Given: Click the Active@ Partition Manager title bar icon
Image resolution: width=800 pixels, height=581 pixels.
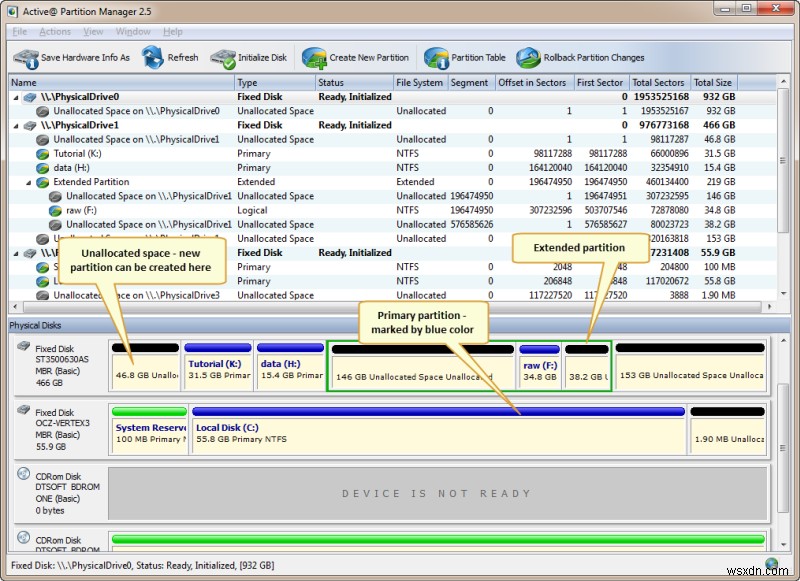Looking at the screenshot, I should point(12,11).
